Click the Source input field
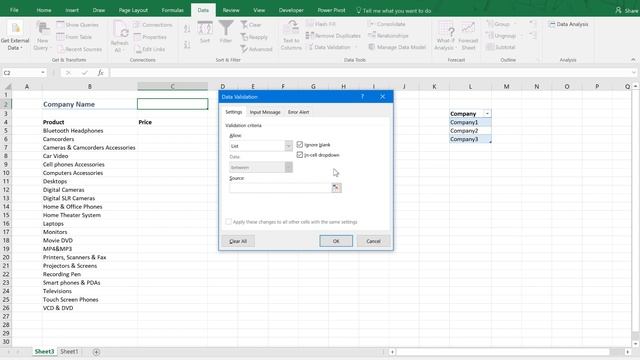The height and width of the screenshot is (360, 640). [x=280, y=188]
